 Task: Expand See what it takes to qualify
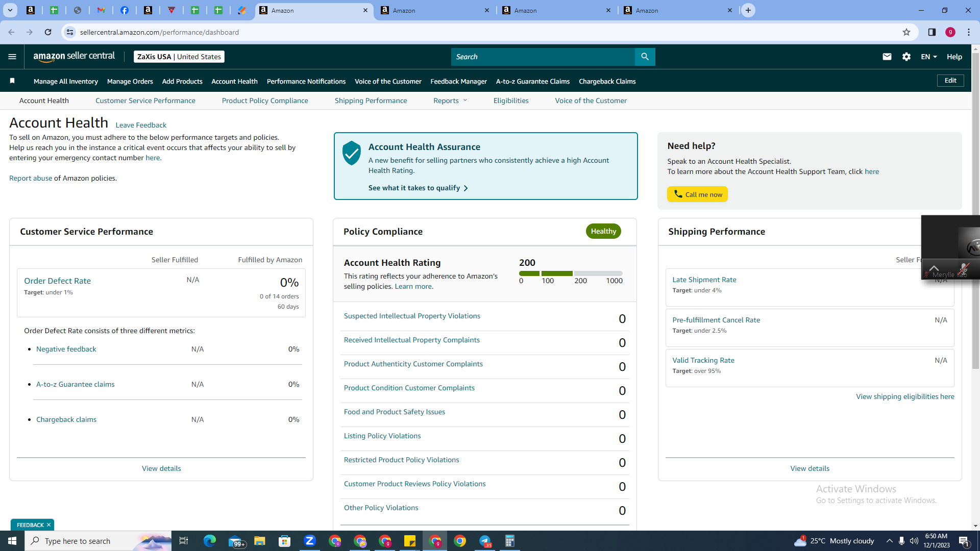point(418,188)
